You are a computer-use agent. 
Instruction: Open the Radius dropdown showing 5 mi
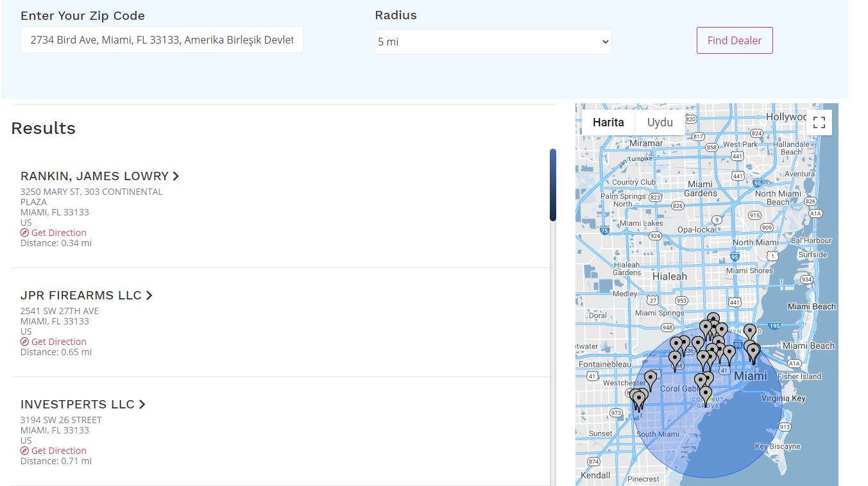(x=493, y=42)
